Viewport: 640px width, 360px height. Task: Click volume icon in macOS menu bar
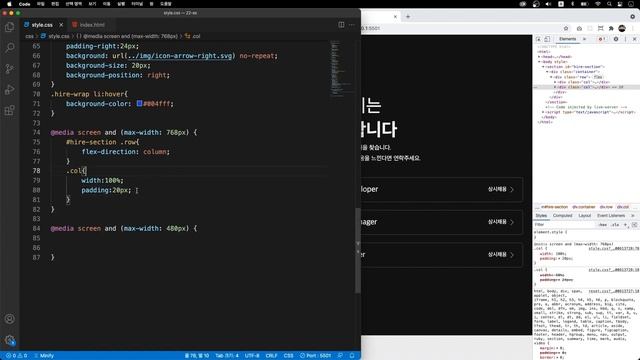[x=548, y=4]
